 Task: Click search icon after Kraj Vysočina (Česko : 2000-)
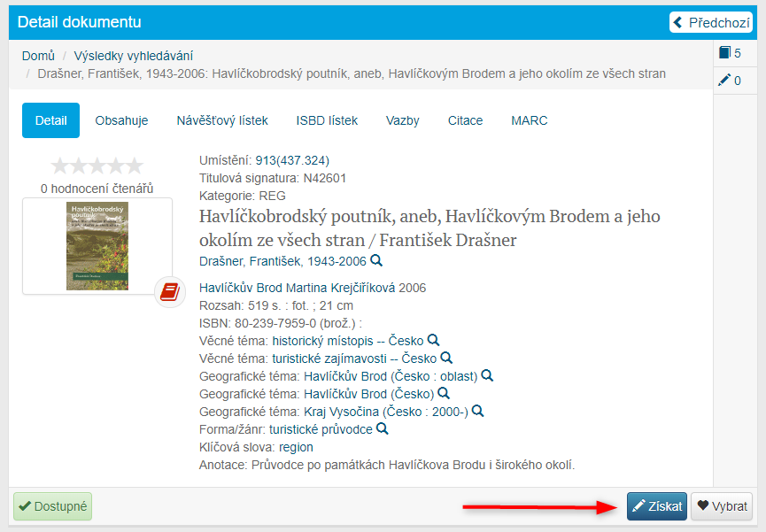coord(478,412)
